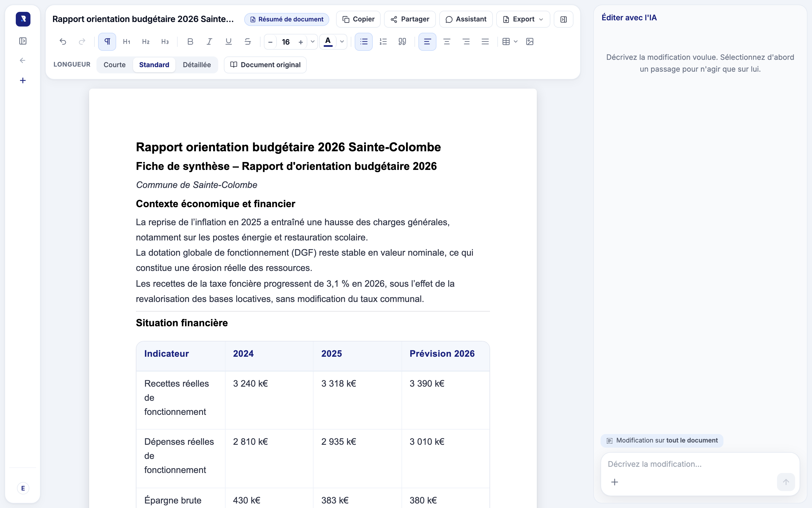Click the Décrivez la modification input
Image resolution: width=812 pixels, height=508 pixels.
[700, 464]
